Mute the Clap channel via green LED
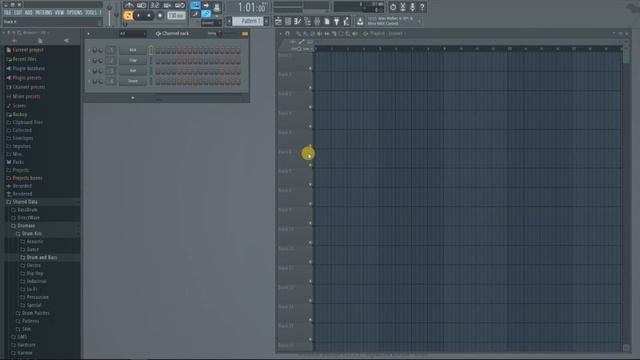The image size is (640, 360). coord(89,60)
